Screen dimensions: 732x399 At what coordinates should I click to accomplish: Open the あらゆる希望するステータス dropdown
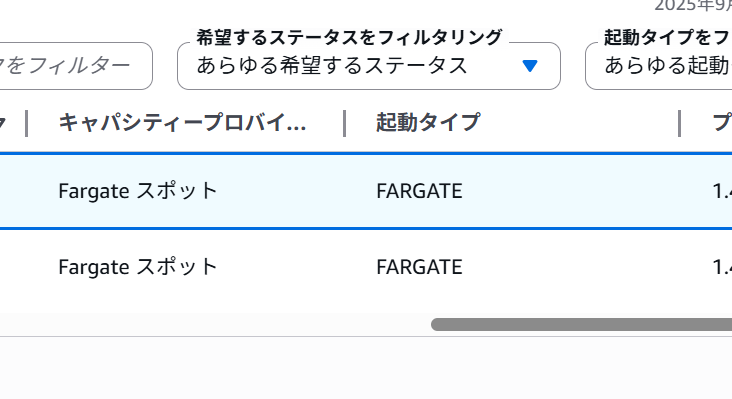pyautogui.click(x=369, y=66)
